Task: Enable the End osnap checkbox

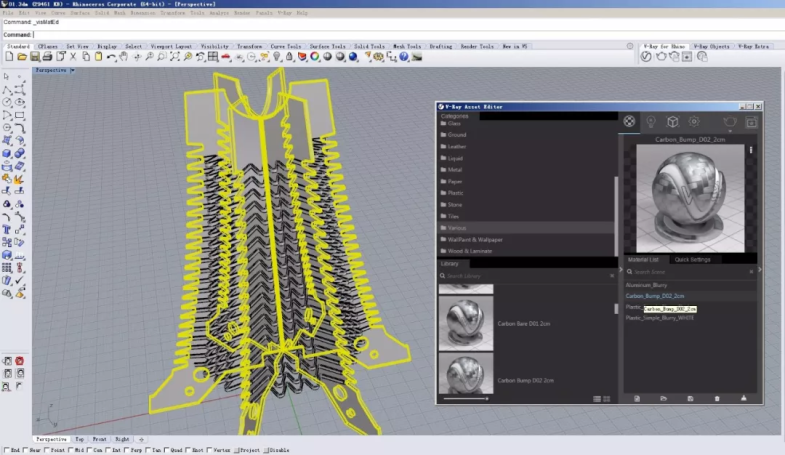Action: click(x=5, y=450)
